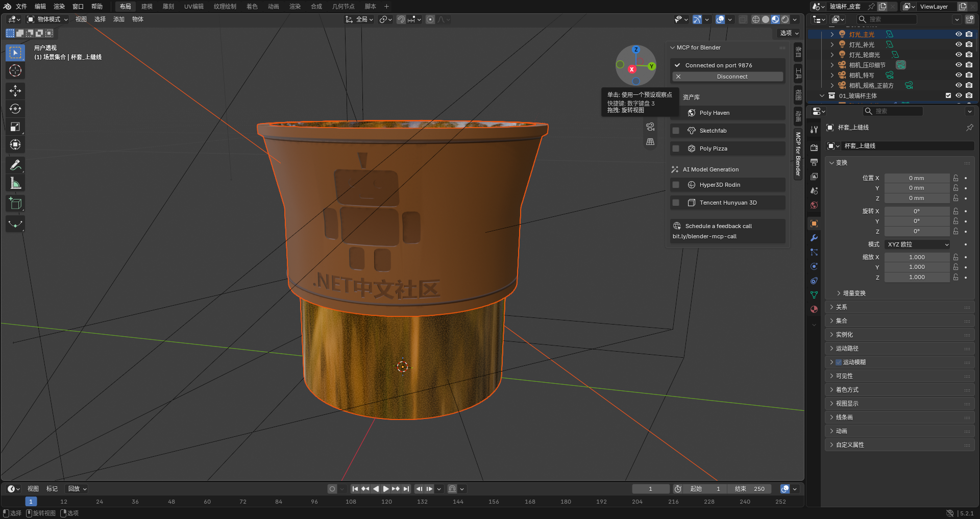Switch to the 几何节点 workspace tab
Image resolution: width=980 pixels, height=519 pixels.
click(x=343, y=7)
